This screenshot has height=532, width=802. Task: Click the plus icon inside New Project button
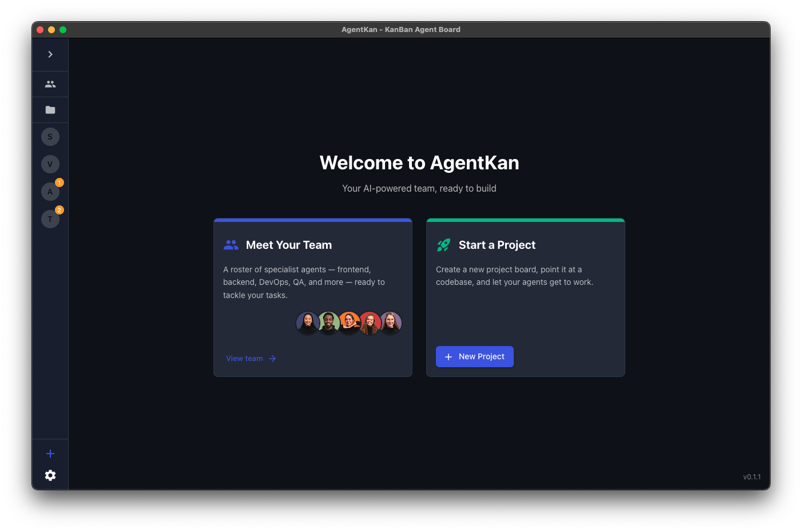(448, 356)
